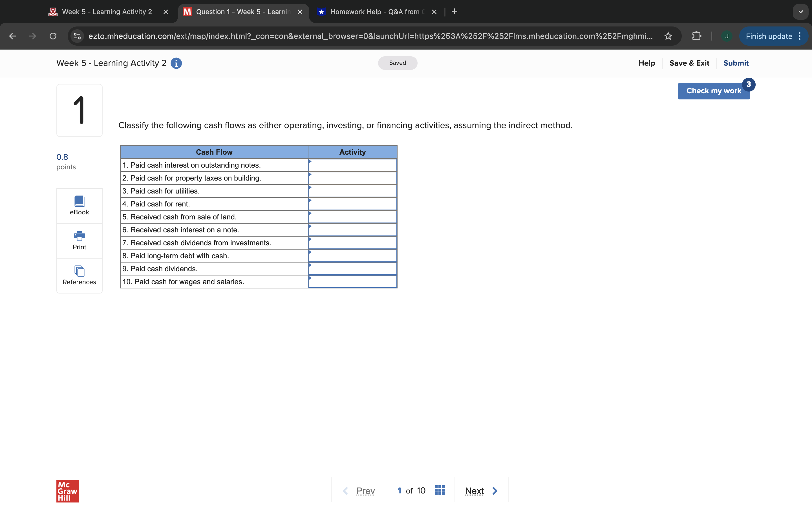
Task: Click the assignment info icon
Action: 176,63
